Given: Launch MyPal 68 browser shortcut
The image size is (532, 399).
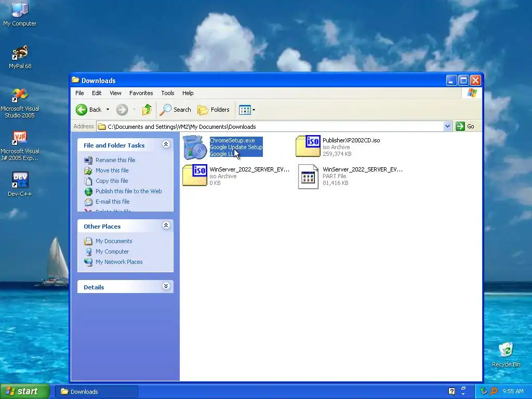Looking at the screenshot, I should pos(20,57).
